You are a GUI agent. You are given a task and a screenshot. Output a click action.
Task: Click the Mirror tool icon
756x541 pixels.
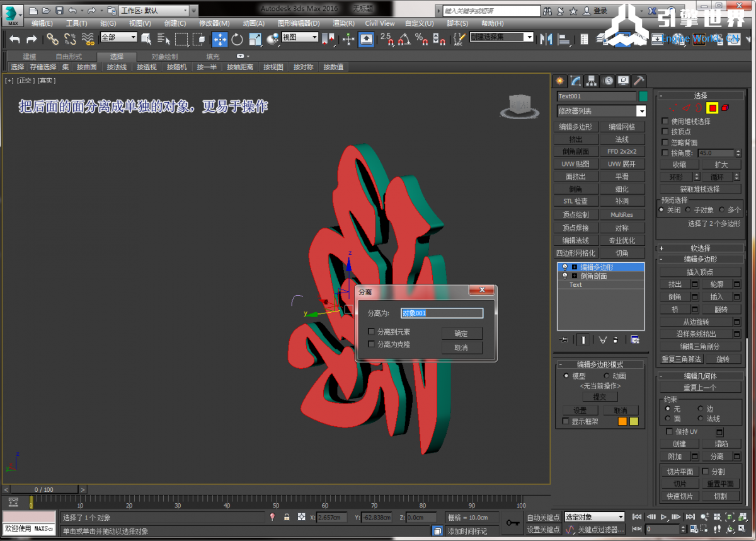click(x=546, y=39)
